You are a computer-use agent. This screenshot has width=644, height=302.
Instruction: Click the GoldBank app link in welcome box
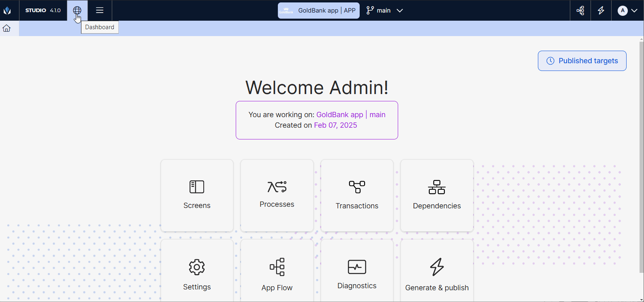click(339, 115)
